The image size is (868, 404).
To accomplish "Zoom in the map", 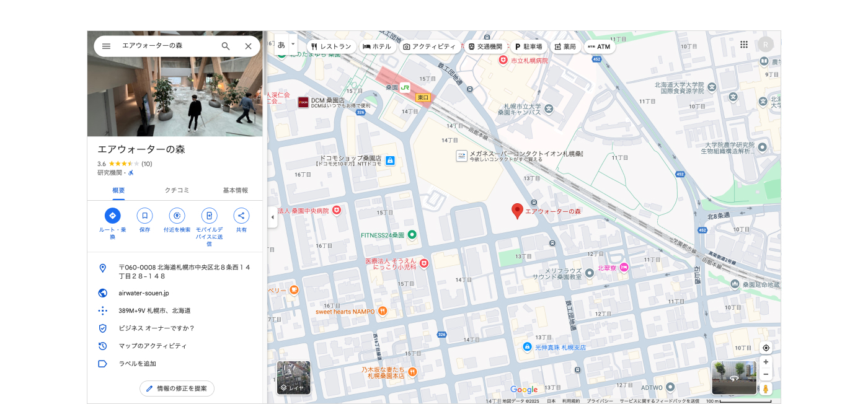I will [766, 362].
